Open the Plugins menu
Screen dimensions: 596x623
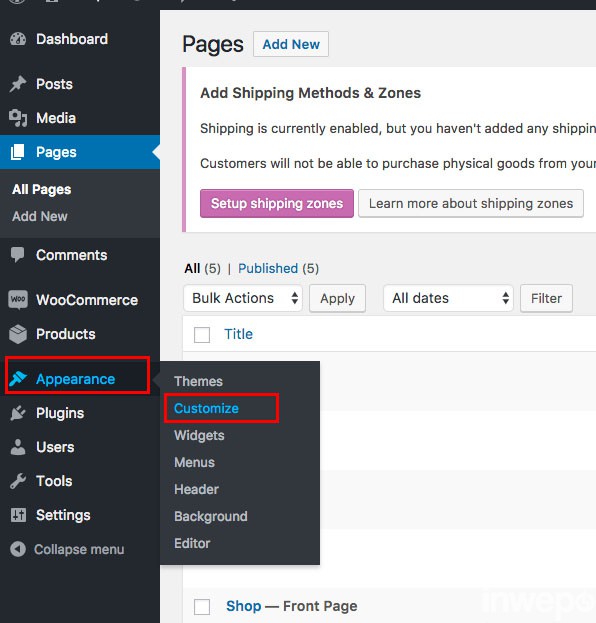pos(60,413)
